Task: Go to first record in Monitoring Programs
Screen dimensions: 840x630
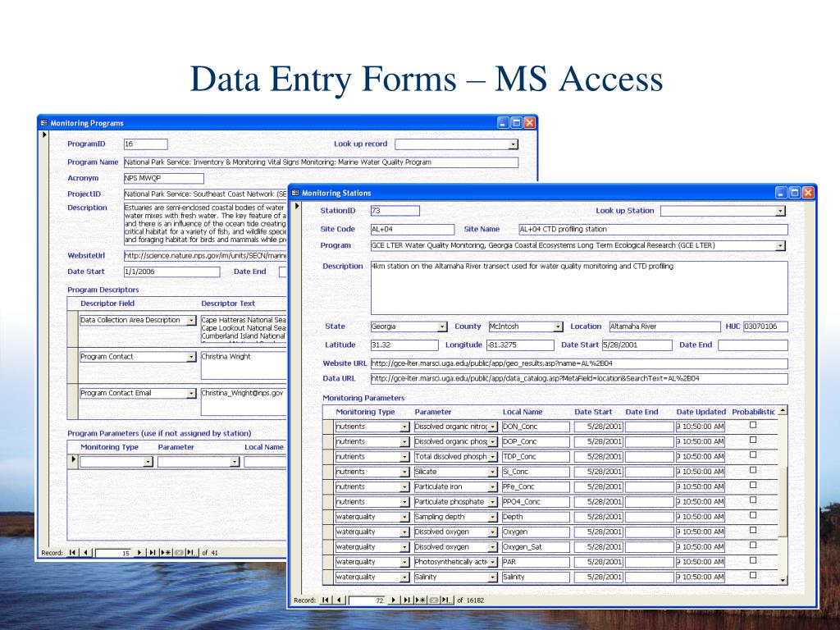Action: tap(73, 552)
